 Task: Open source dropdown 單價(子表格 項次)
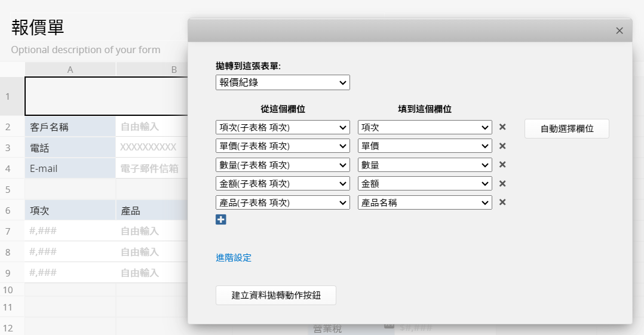[x=283, y=146]
